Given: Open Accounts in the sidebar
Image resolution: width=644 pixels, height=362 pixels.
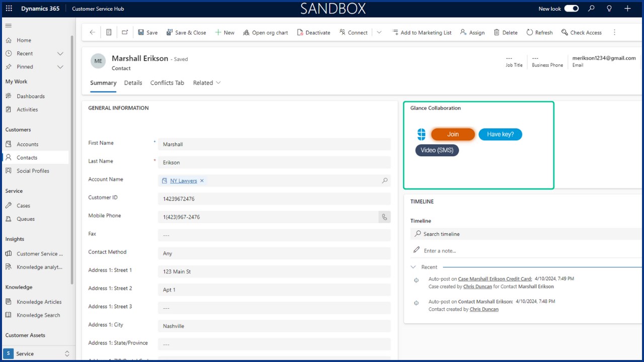Looking at the screenshot, I should coord(27,144).
